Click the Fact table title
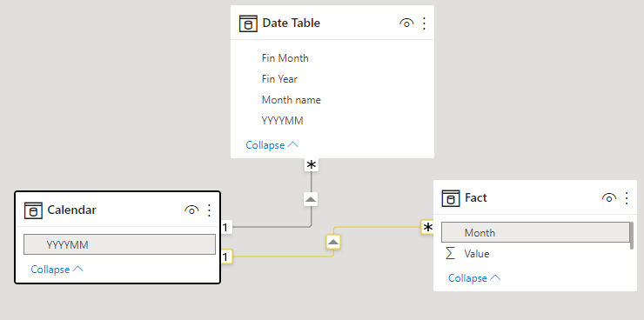The width and height of the screenshot is (644, 320). [476, 197]
